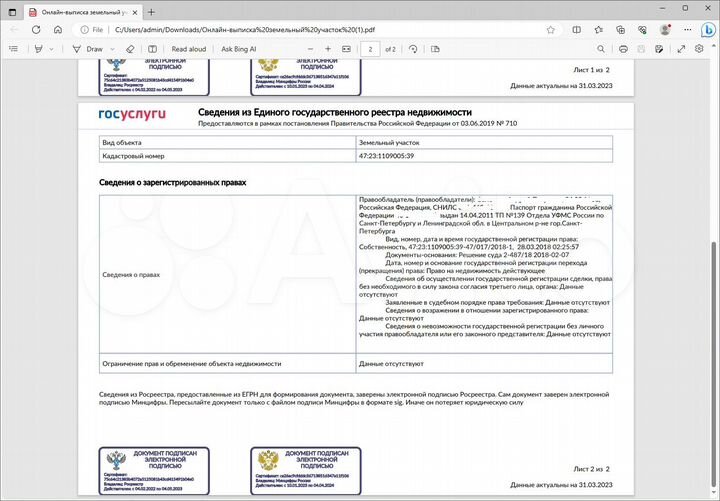Image resolution: width=720 pixels, height=501 pixels.
Task: Open the Collections panel
Action: click(x=620, y=30)
